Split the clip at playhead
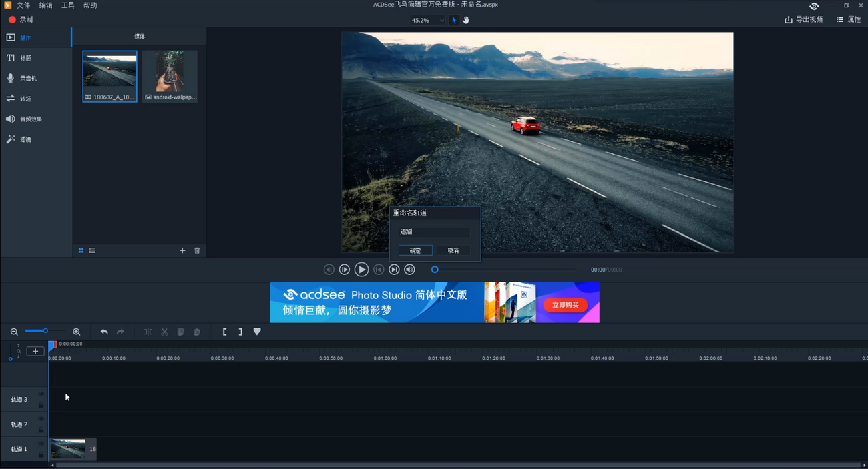Screen dimensions: 868x469 tap(148, 332)
